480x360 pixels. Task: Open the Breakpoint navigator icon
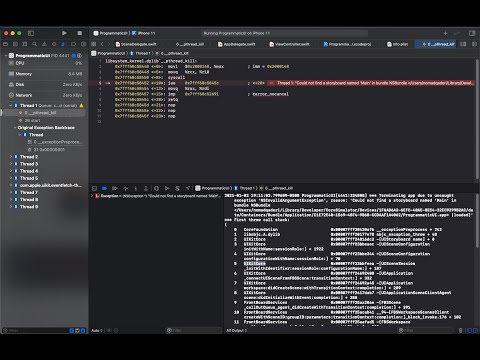73,44
